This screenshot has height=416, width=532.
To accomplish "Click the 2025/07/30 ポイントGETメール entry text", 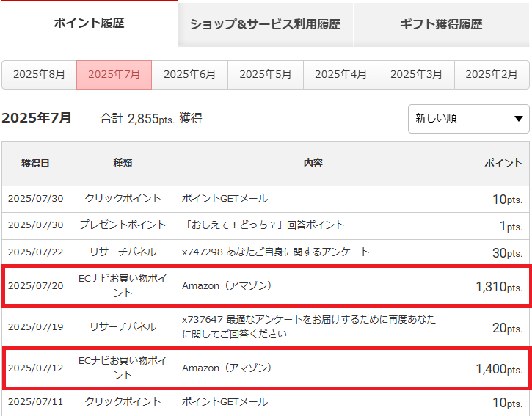I will point(225,199).
